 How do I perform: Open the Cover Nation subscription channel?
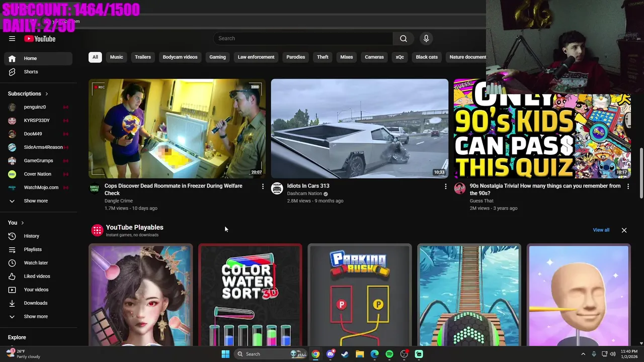[x=38, y=174]
